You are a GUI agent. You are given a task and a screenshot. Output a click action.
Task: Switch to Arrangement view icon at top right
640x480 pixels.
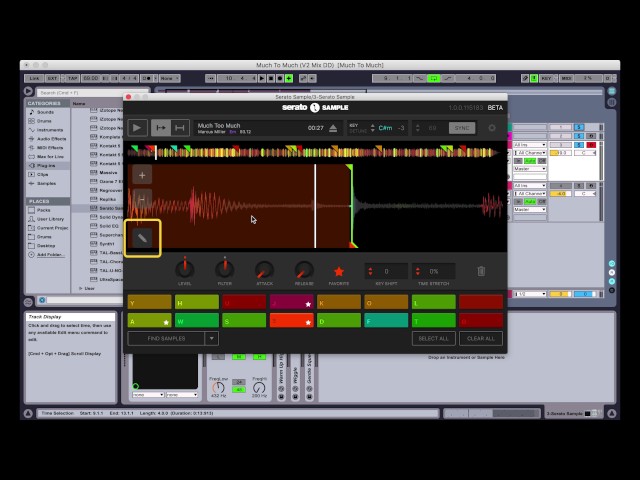pos(612,91)
